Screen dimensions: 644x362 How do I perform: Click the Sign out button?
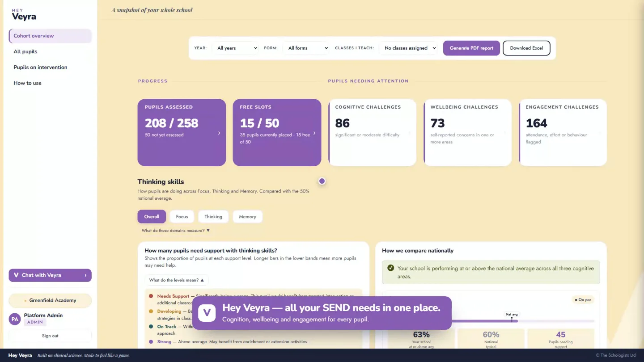50,336
